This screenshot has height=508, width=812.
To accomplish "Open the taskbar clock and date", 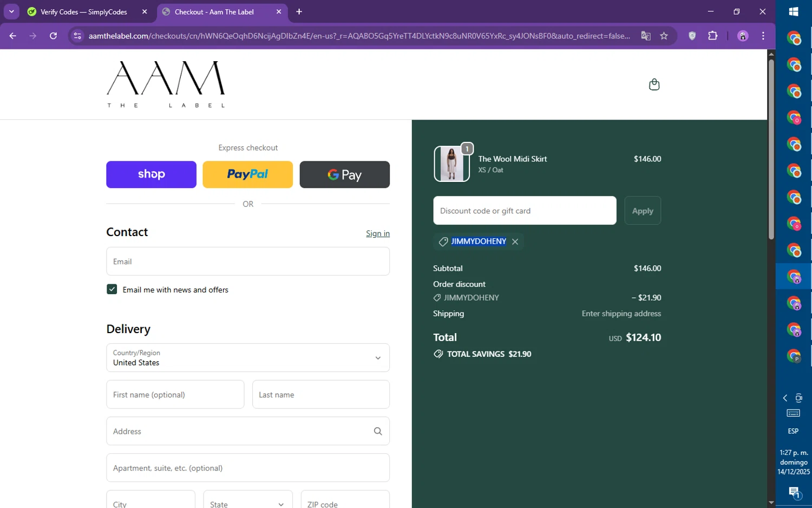I will coord(794,462).
